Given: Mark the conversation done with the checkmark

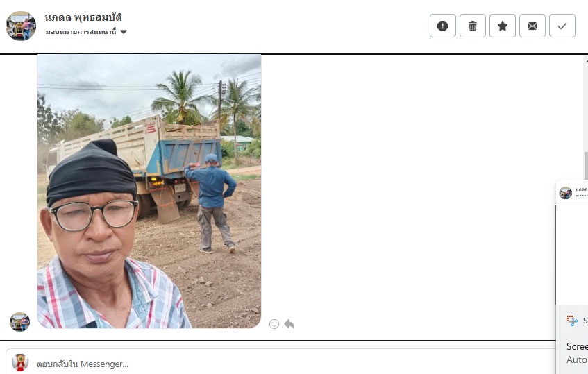Looking at the screenshot, I should pos(562,26).
